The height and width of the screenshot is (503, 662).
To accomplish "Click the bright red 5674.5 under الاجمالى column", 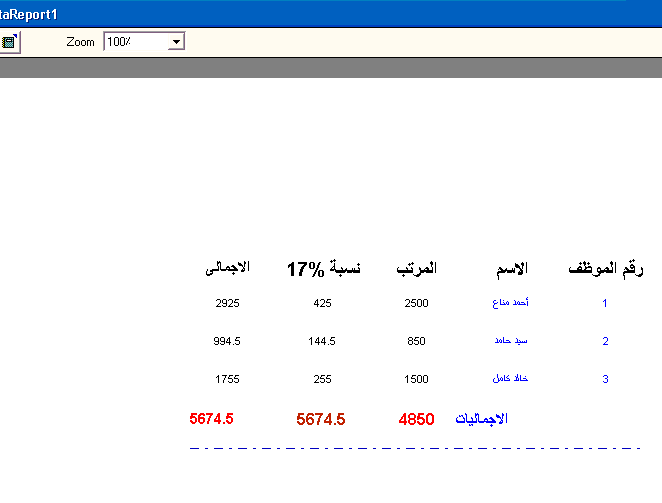I will click(211, 419).
